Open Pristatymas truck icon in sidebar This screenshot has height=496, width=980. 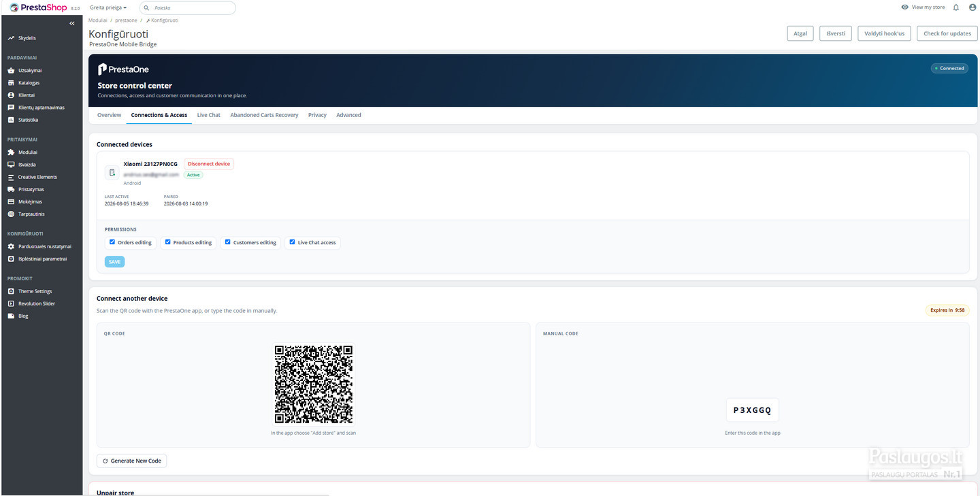point(11,189)
